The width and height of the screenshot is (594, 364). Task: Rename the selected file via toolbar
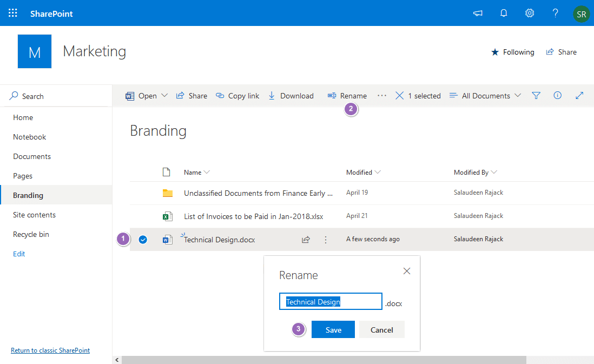[x=347, y=95]
